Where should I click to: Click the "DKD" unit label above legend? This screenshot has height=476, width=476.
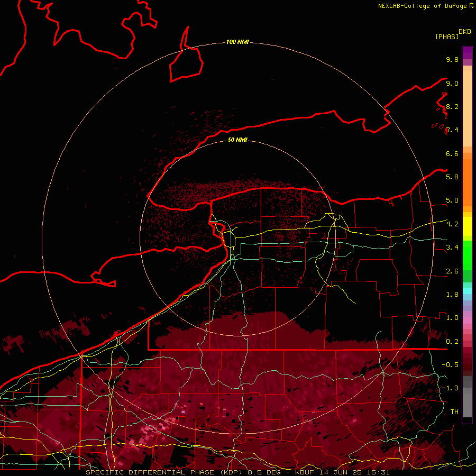click(465, 32)
